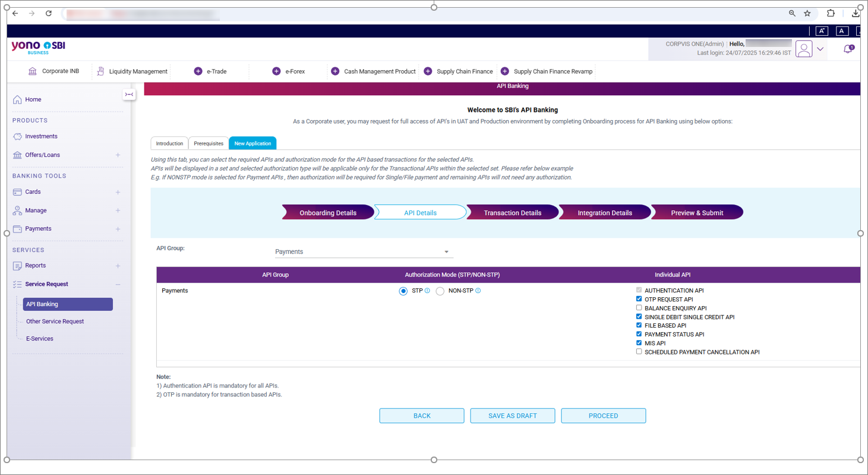Click the browser forward arrow
Screen dimensions: 868x475
[x=32, y=13]
